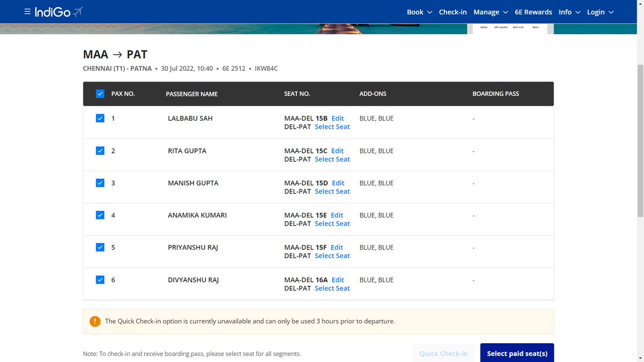Click the Quick Check-in unavailable notice text
The height and width of the screenshot is (362, 644).
coord(250,321)
